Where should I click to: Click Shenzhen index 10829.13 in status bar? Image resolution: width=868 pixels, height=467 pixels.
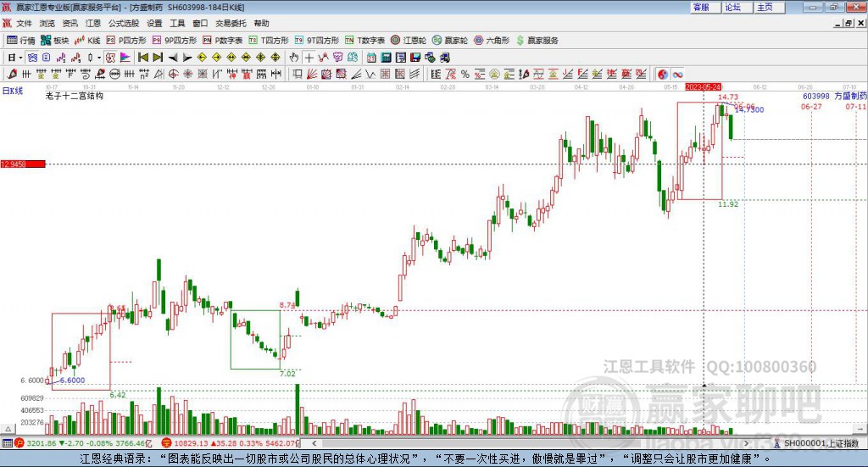coord(190,443)
